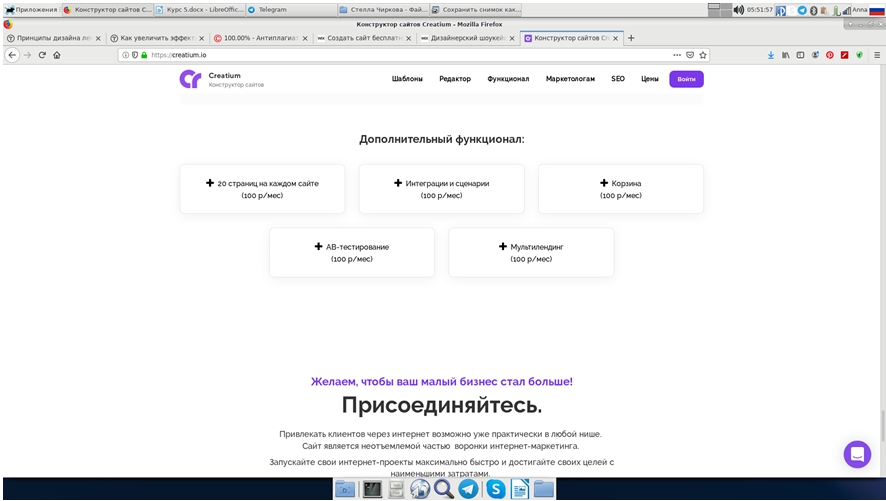Expand the "20 страниц на каждом сайте" card
This screenshot has width=886, height=501.
[x=262, y=189]
